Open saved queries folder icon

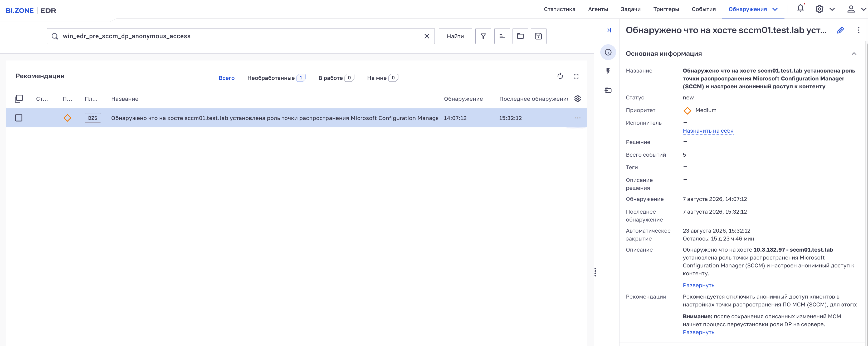tap(520, 36)
